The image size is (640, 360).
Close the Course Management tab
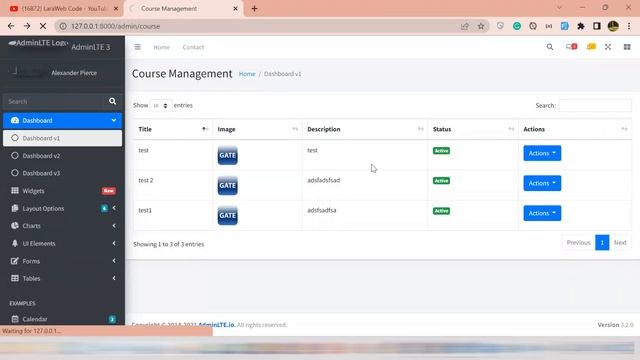pyautogui.click(x=235, y=8)
